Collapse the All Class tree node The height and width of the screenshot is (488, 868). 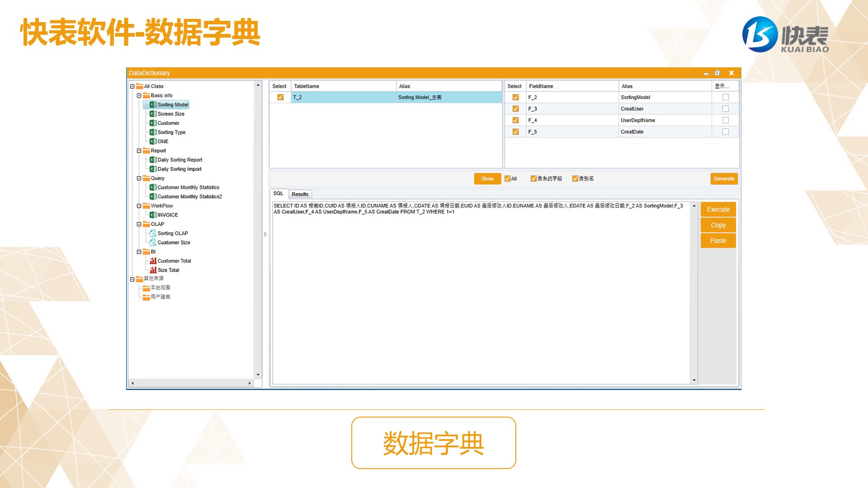[132, 86]
